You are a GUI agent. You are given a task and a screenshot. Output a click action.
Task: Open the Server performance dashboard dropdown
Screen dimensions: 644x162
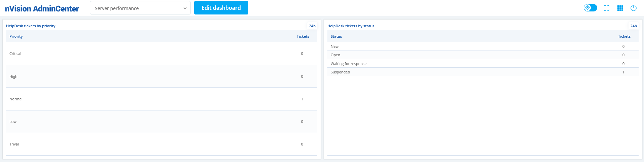[140, 8]
